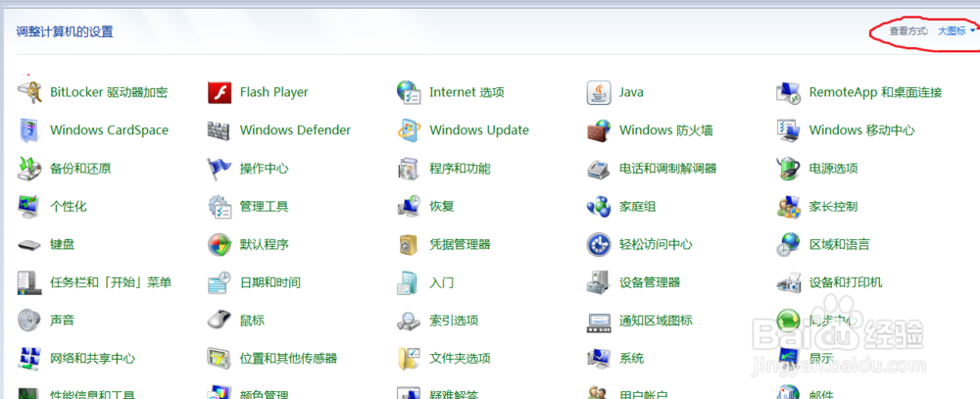980x399 pixels.
Task: Open the 通知区域图标 icon
Action: (599, 321)
